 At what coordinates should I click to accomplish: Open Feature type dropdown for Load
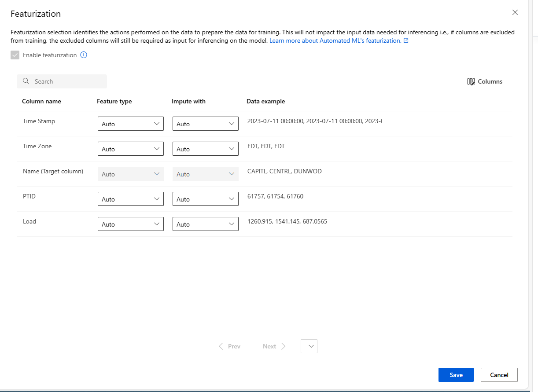[x=131, y=224]
